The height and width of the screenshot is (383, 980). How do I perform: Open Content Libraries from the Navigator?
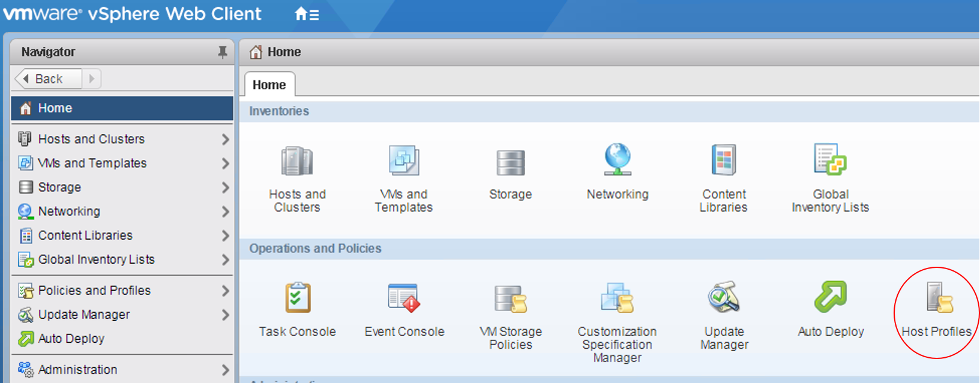point(122,236)
